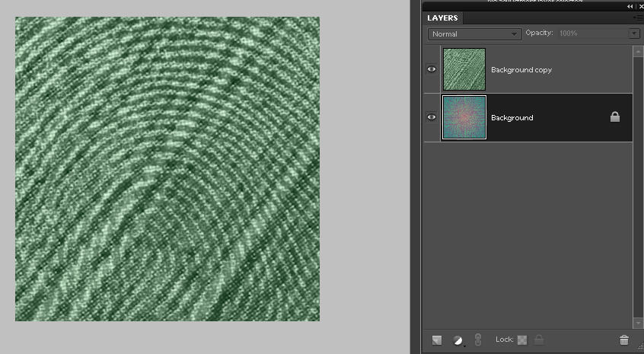Click the Background layer name

pyautogui.click(x=512, y=118)
